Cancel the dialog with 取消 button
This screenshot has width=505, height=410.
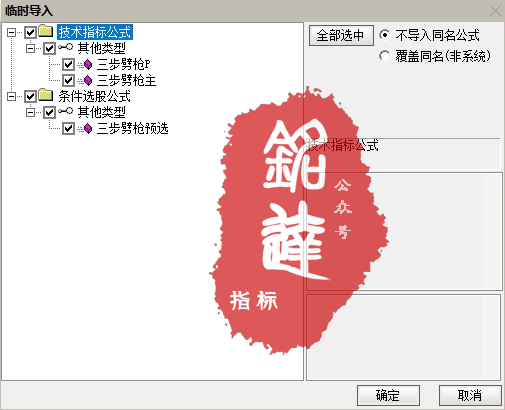pyautogui.click(x=470, y=396)
